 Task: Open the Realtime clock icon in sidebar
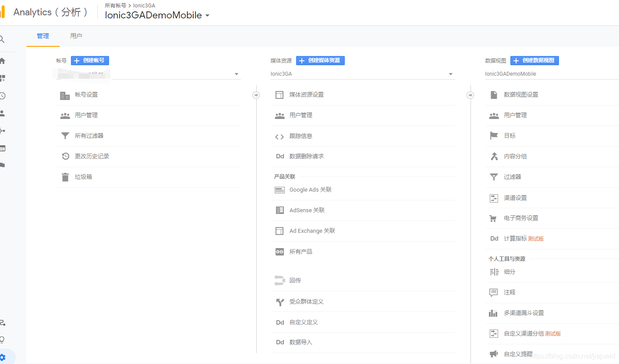2,96
